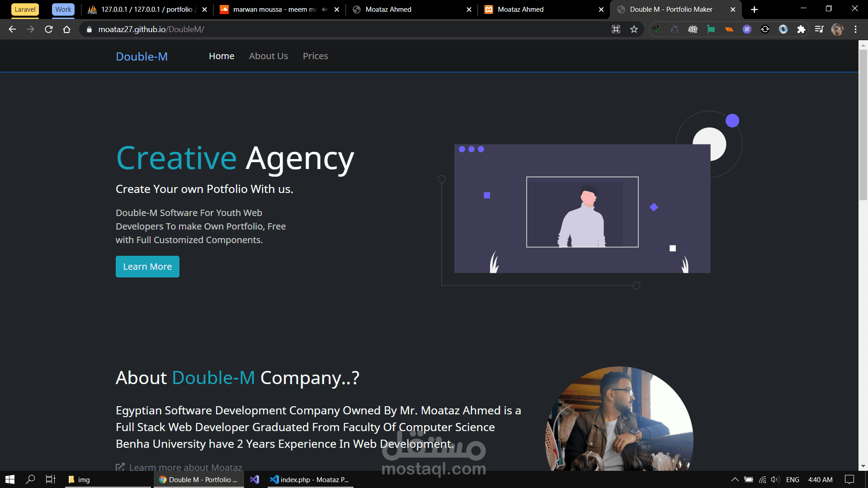Click the Learn More button

coord(147,267)
